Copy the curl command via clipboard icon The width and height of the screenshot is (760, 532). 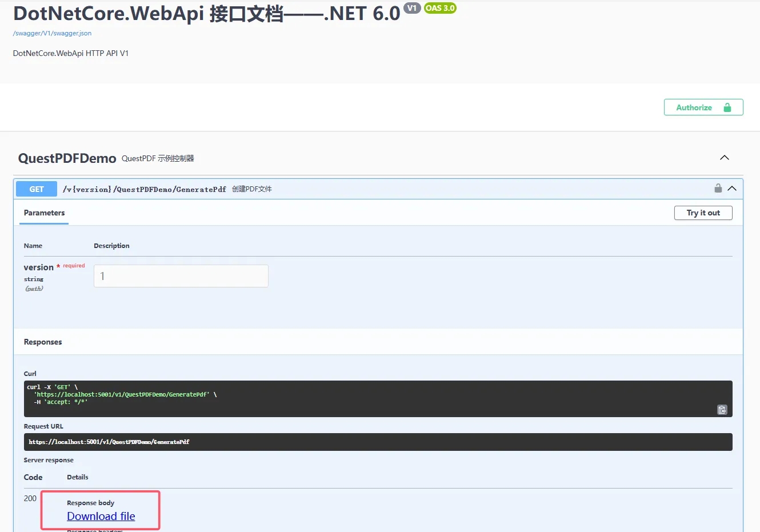722,410
